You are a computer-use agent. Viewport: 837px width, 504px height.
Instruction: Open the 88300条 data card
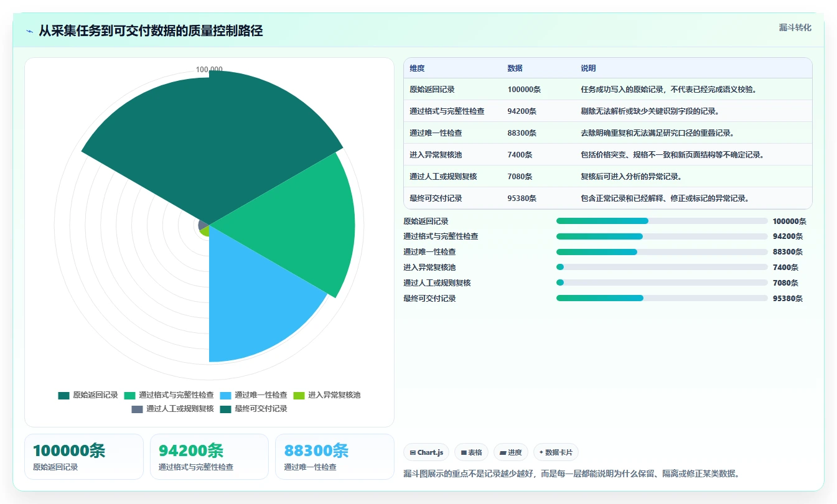(x=335, y=457)
